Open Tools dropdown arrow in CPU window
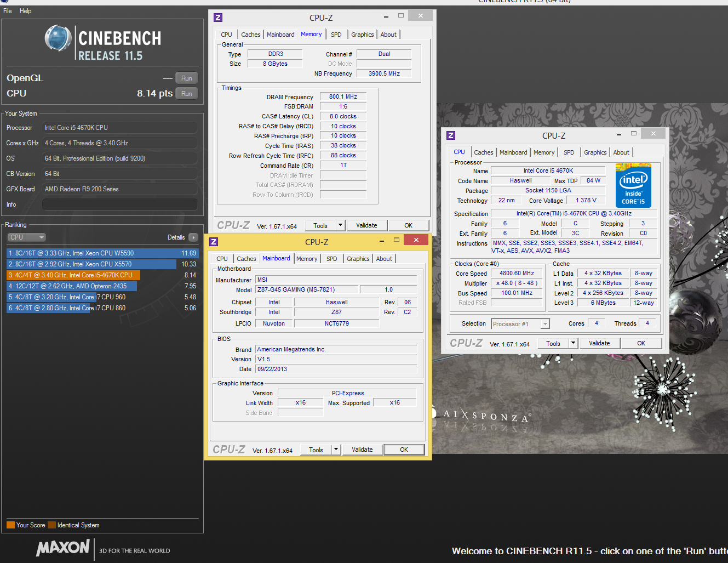Image resolution: width=728 pixels, height=563 pixels. click(573, 343)
